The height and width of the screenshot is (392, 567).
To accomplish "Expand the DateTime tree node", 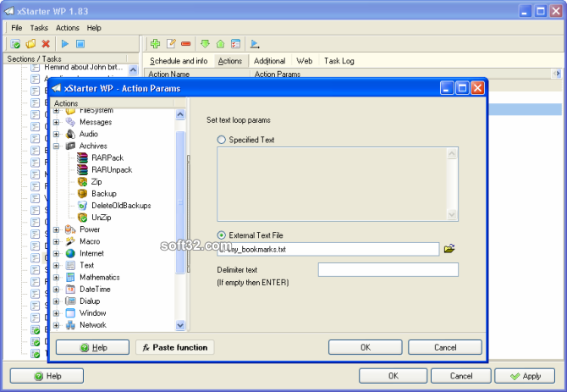I will 57,290.
